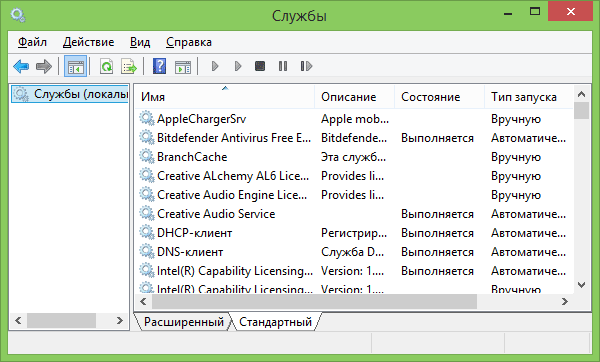The image size is (600, 362).
Task: Select the DNS-клиент service
Action: tap(354, 252)
